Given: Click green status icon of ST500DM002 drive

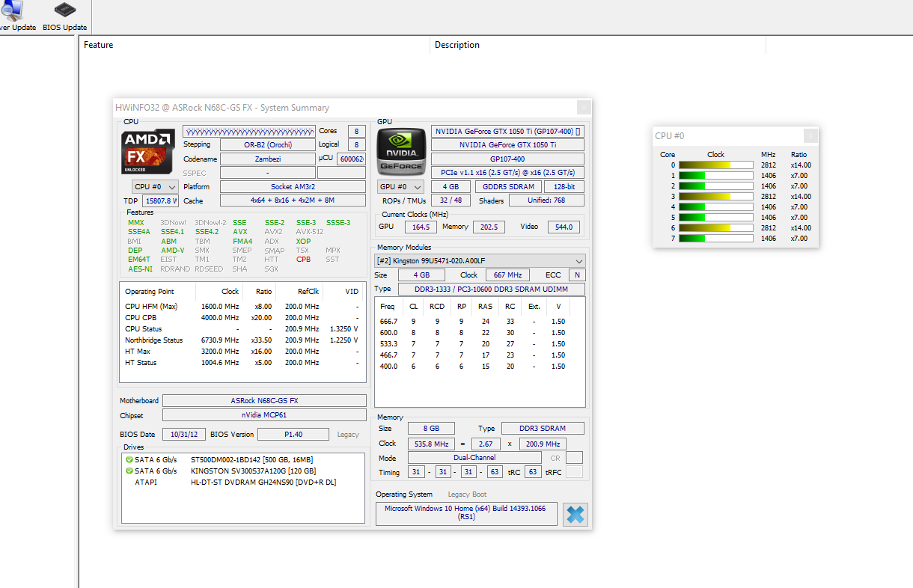Looking at the screenshot, I should tap(129, 459).
